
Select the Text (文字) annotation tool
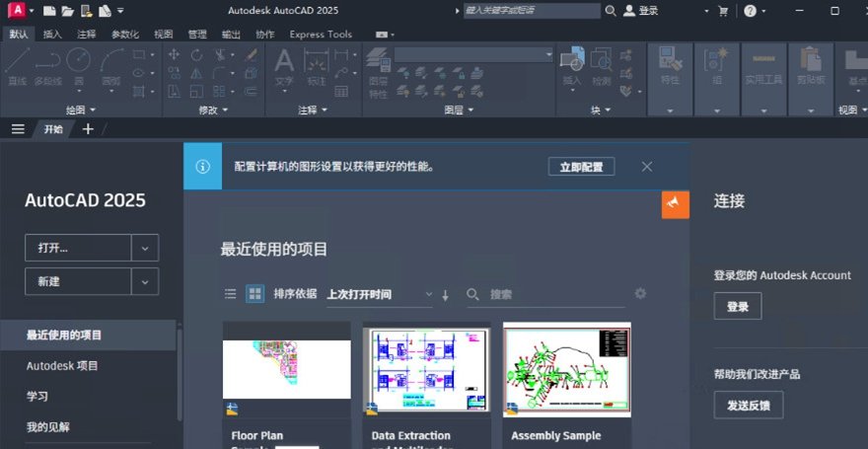[x=284, y=67]
